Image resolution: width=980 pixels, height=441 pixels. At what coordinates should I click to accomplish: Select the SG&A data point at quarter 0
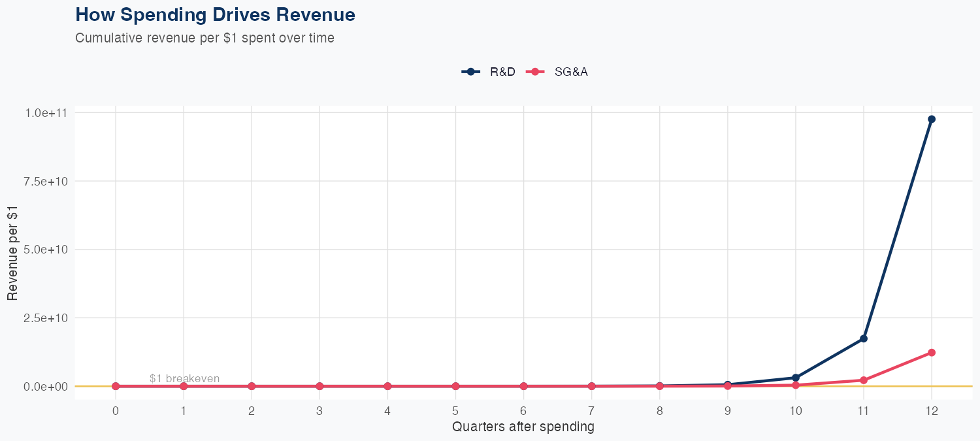point(116,386)
